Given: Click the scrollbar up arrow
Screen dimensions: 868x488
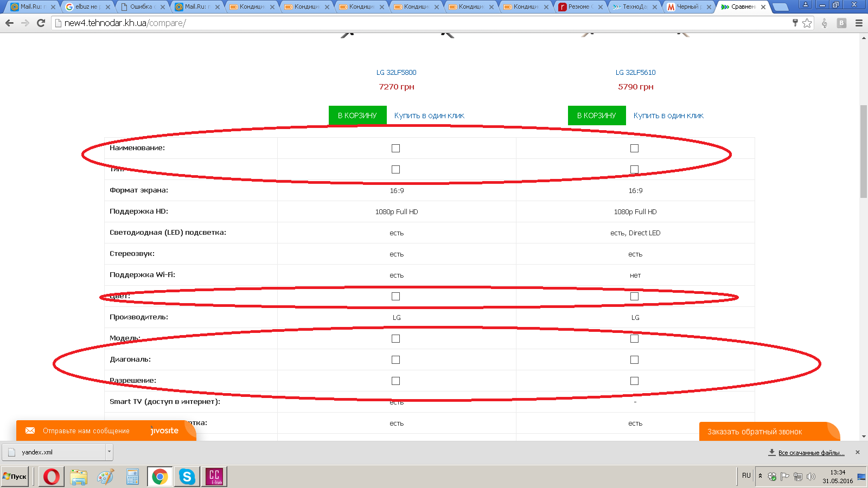Looking at the screenshot, I should point(864,38).
